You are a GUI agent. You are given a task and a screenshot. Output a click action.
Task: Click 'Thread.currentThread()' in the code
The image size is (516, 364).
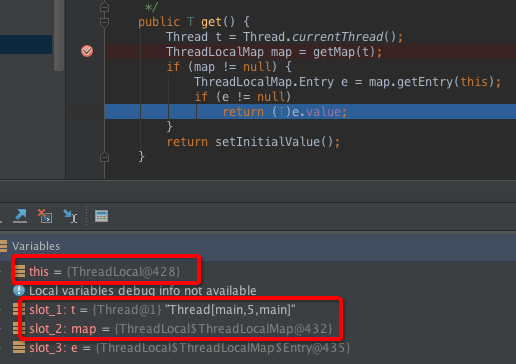[319, 37]
